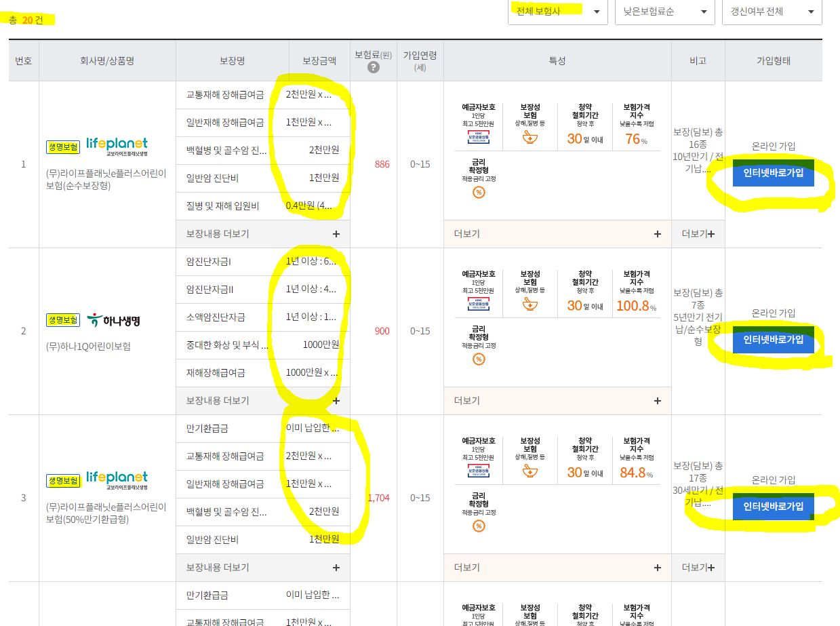This screenshot has height=626, width=840.
Task: Click the 보장성 보험 medical icon in the 50%만기환급형 row
Action: point(529,471)
